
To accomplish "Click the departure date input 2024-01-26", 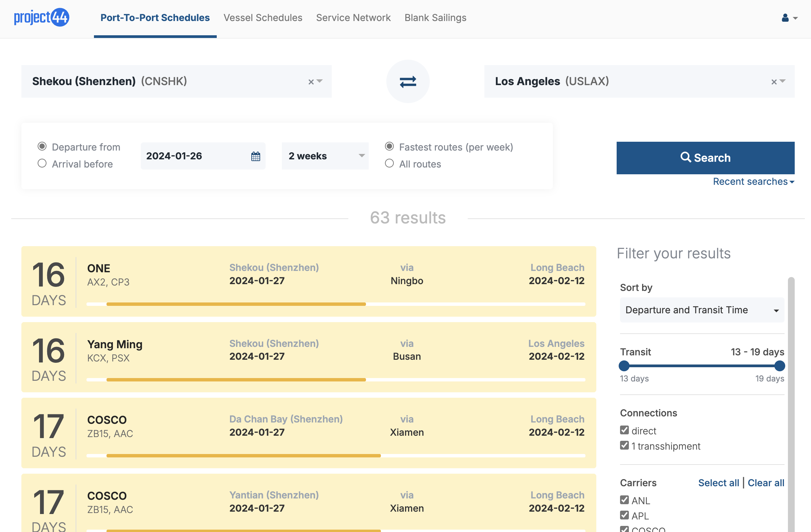I will pos(203,156).
